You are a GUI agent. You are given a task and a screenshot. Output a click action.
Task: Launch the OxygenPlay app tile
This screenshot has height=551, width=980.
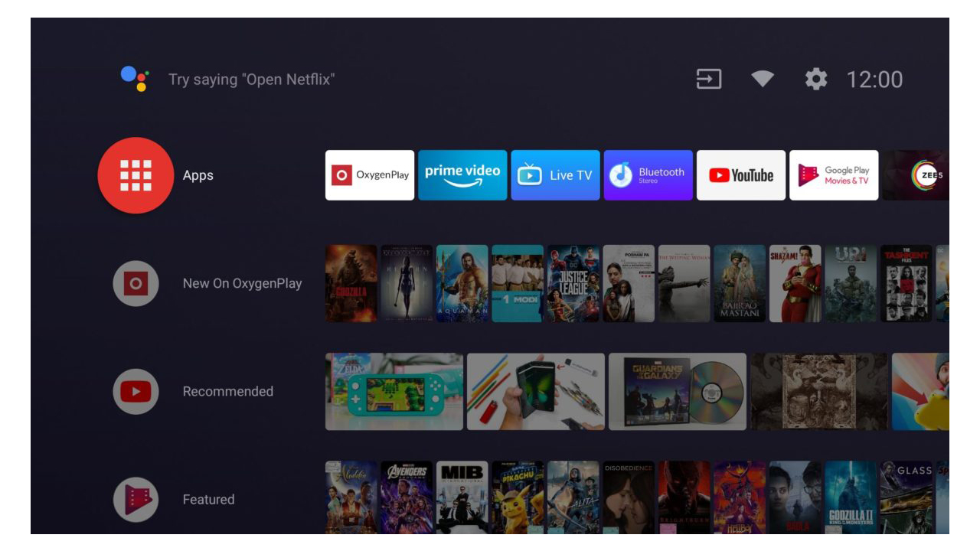tap(370, 175)
